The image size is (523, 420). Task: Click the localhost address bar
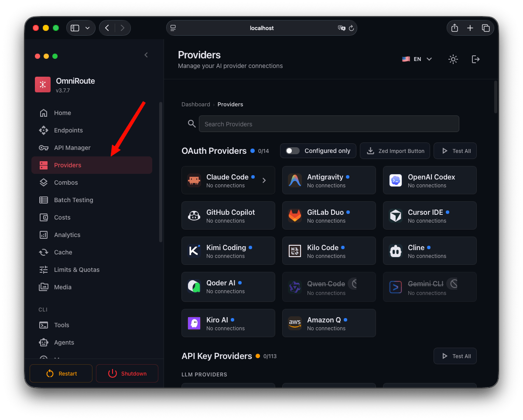click(262, 28)
